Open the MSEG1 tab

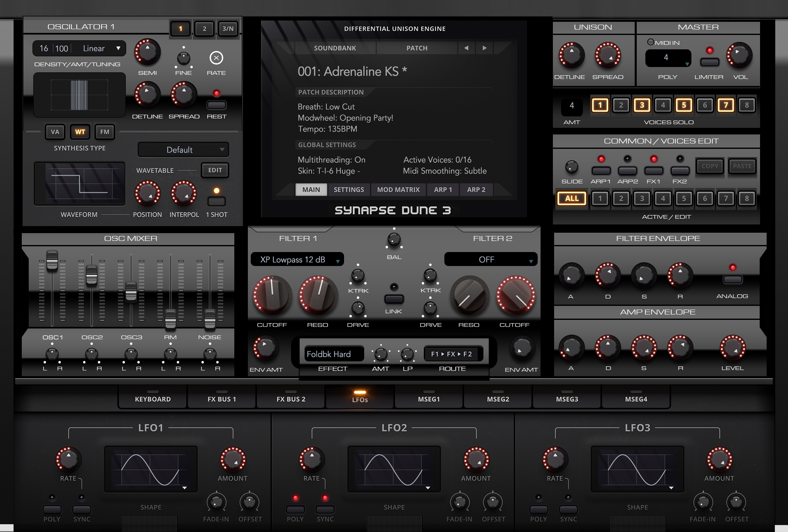[429, 397]
